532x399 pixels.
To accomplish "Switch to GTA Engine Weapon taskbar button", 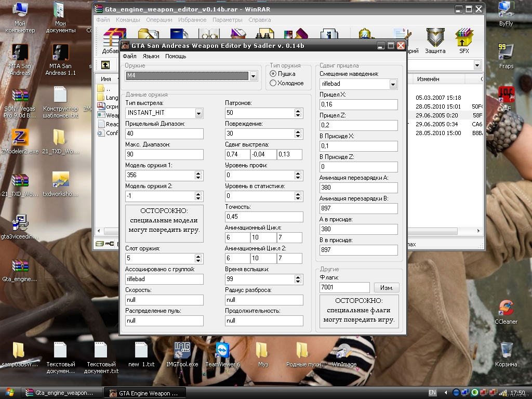I will point(145,393).
